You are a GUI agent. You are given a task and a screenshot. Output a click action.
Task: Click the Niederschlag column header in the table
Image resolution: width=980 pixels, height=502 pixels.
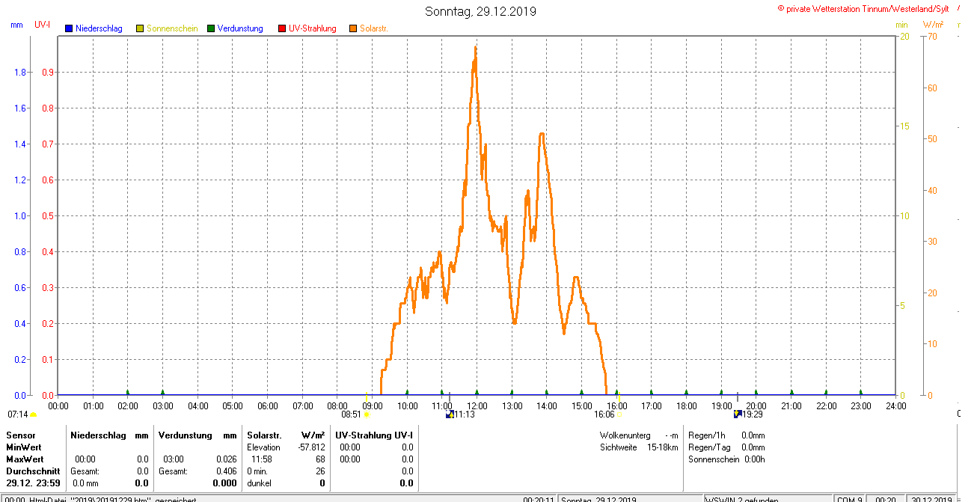(98, 435)
